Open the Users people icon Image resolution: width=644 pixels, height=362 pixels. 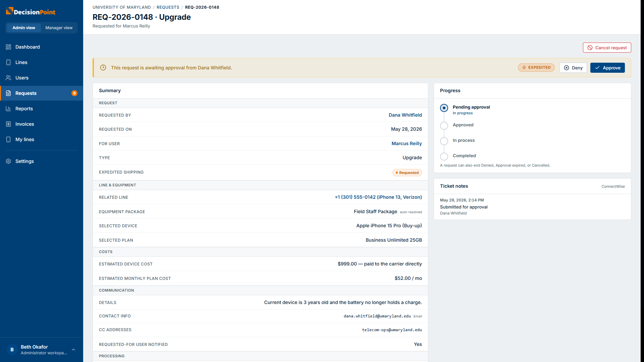coord(8,78)
